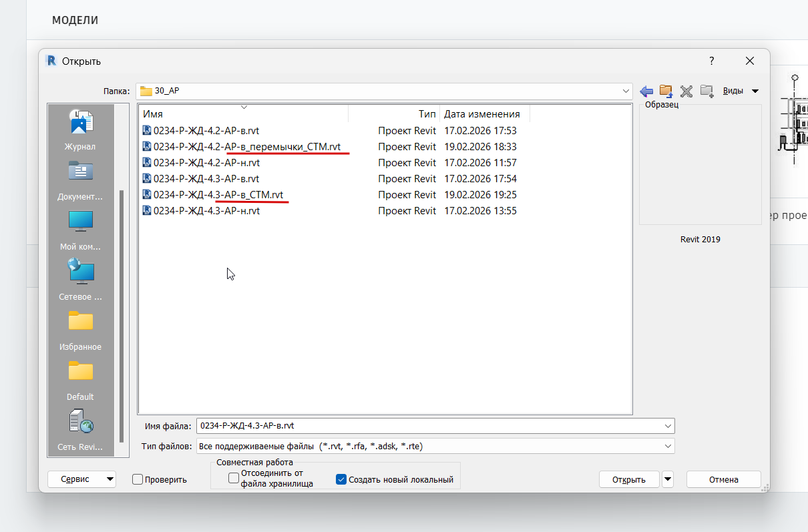Open the arrow next to Открыть button

[668, 479]
